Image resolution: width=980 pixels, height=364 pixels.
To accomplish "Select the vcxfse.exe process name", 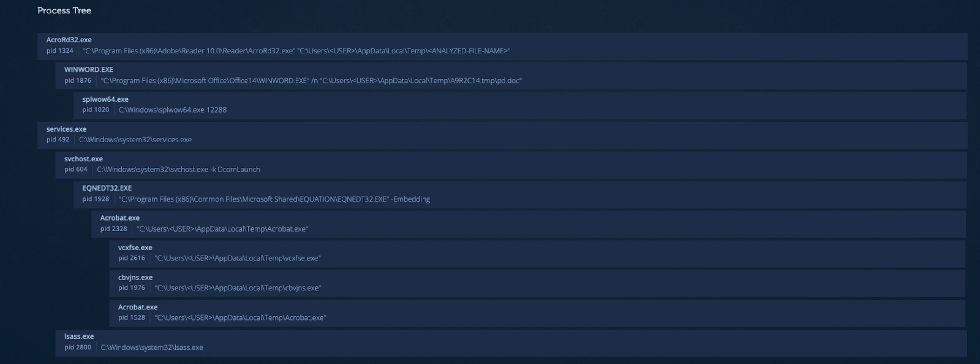I will point(135,248).
